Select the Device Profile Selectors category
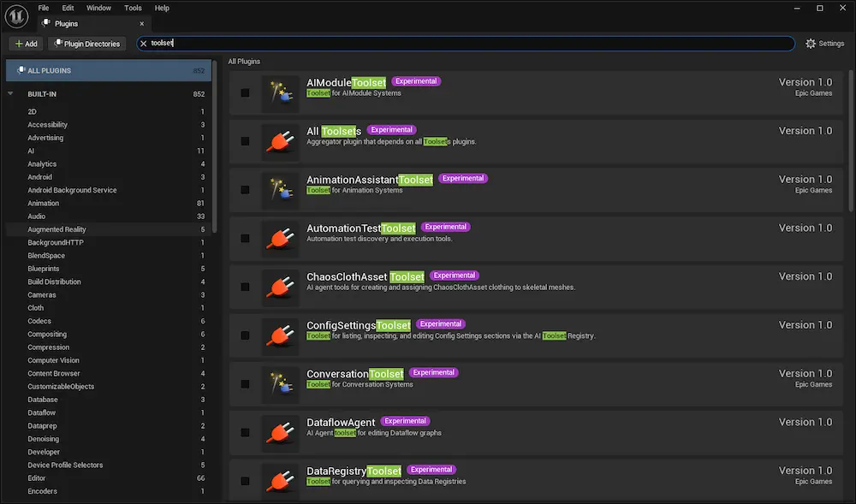Viewport: 856px width, 504px height. pyautogui.click(x=109, y=465)
